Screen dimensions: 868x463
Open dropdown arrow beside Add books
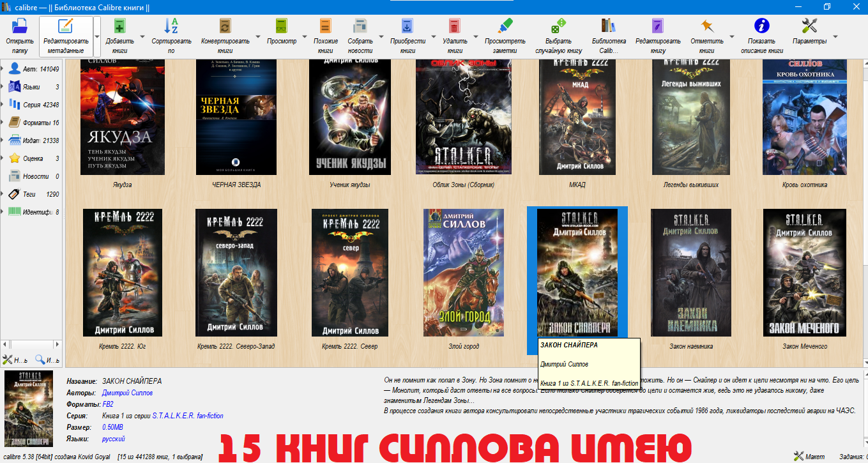click(142, 36)
